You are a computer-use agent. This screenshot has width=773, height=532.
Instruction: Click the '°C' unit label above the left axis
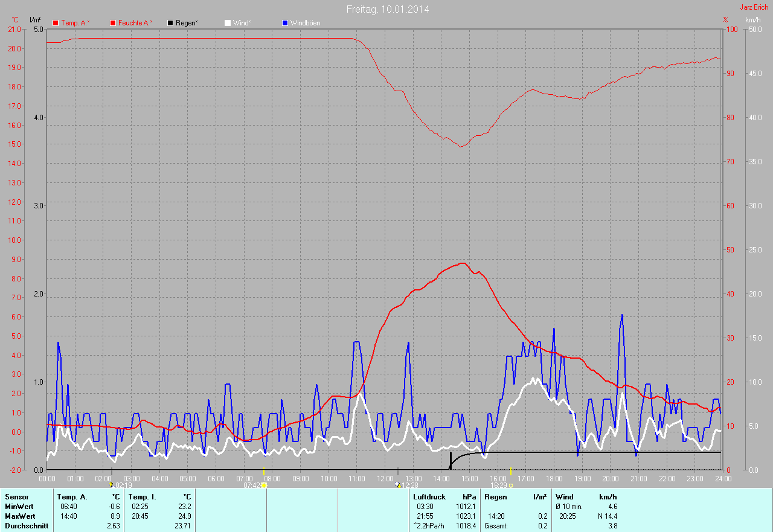click(x=15, y=20)
